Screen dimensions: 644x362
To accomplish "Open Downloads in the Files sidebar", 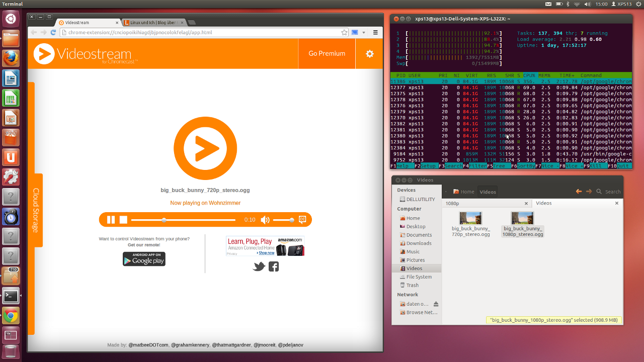I will pyautogui.click(x=417, y=243).
